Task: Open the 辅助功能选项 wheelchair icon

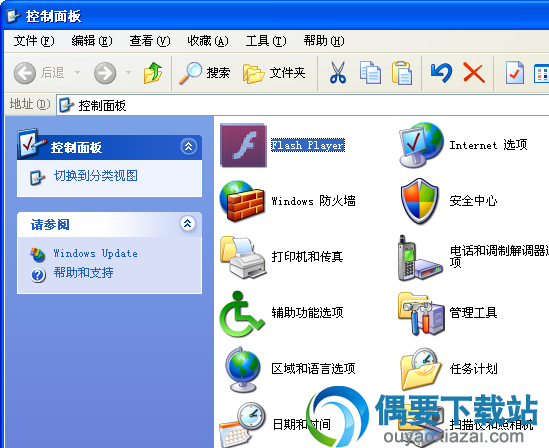Action: [x=241, y=314]
